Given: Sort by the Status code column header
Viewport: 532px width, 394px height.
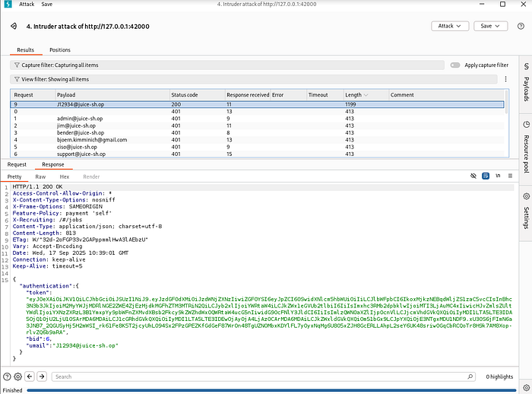Looking at the screenshot, I should point(197,95).
